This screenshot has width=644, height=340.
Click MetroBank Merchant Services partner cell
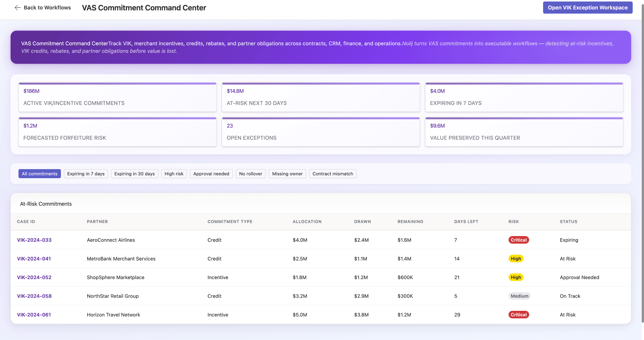point(121,258)
